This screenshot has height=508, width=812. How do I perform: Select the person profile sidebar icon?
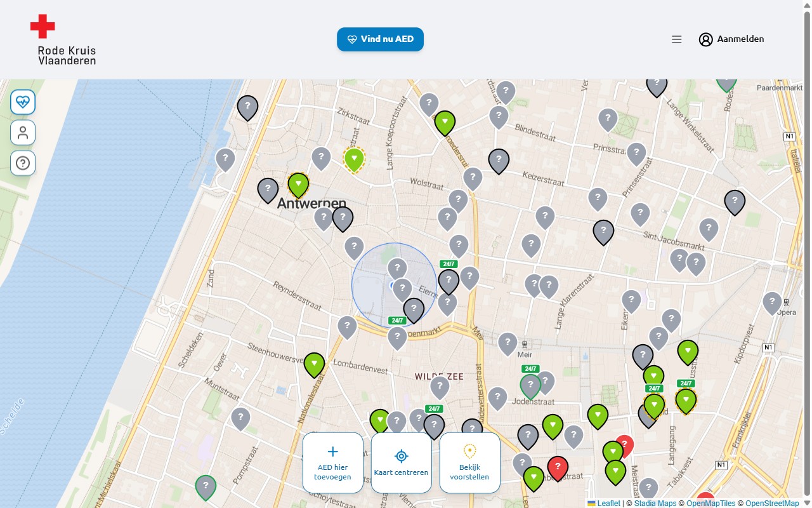point(23,133)
